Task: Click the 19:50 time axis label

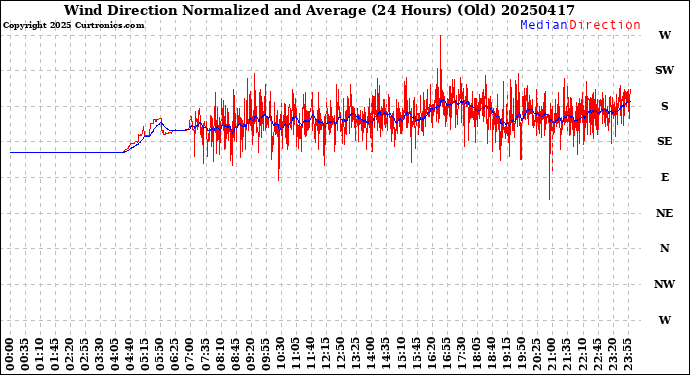Action: pyautogui.click(x=521, y=354)
